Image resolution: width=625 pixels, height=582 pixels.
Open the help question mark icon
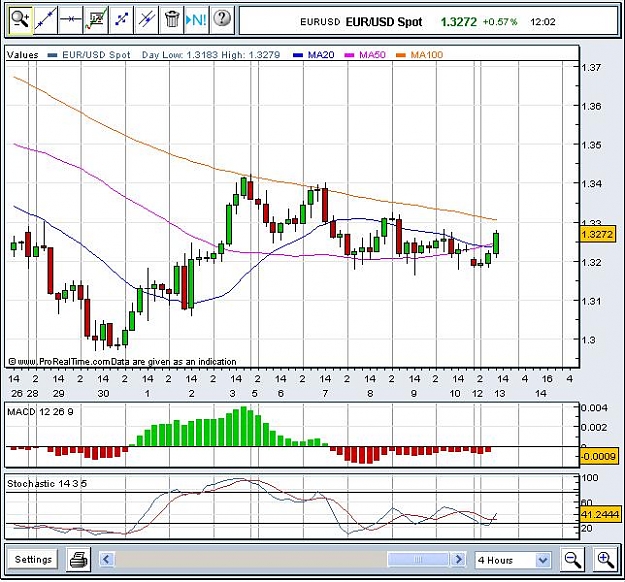click(x=222, y=18)
